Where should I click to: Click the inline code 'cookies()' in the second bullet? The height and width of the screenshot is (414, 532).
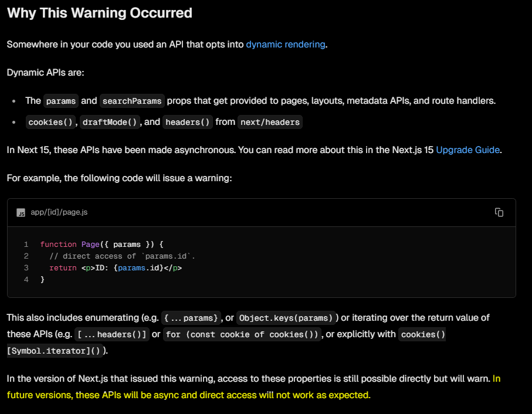pos(50,122)
